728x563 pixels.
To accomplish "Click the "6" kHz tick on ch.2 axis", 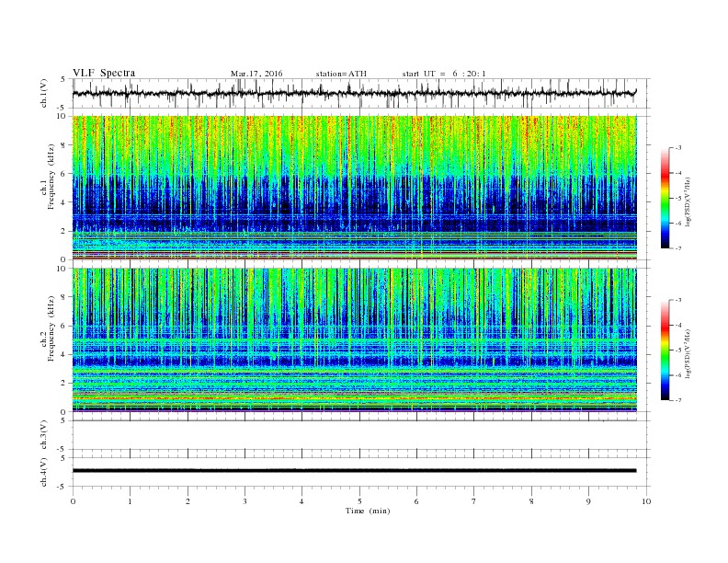I will tap(64, 326).
